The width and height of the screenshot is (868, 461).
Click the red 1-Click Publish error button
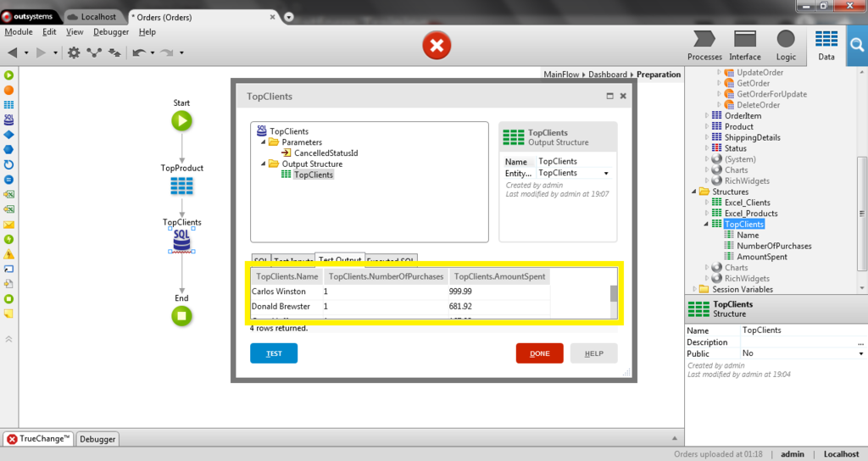[x=437, y=46]
